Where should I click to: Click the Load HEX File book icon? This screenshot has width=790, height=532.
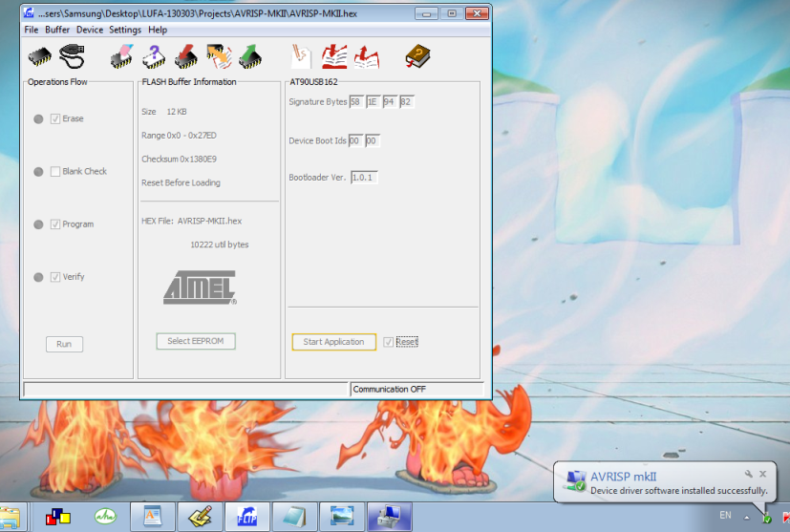tap(334, 56)
